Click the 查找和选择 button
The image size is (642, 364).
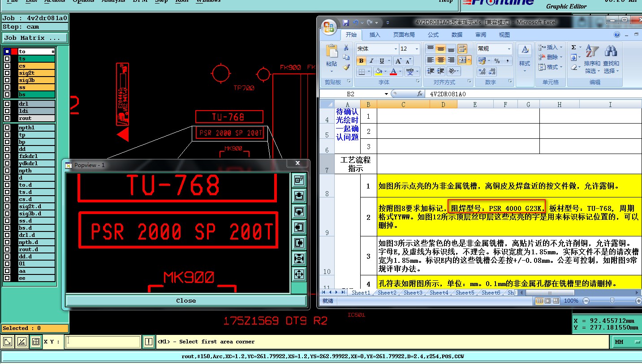click(x=611, y=59)
